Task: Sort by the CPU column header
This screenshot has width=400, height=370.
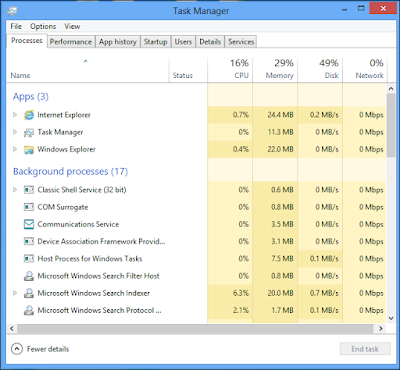Action: tap(230, 70)
